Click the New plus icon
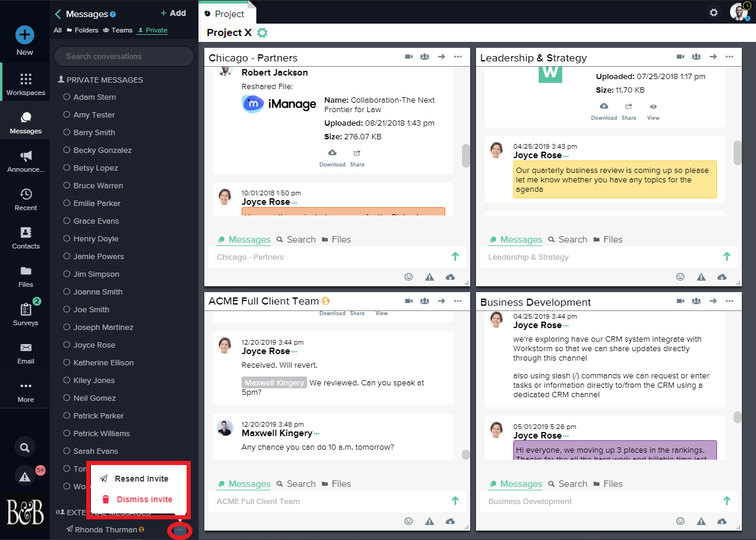This screenshot has width=756, height=540. [25, 35]
